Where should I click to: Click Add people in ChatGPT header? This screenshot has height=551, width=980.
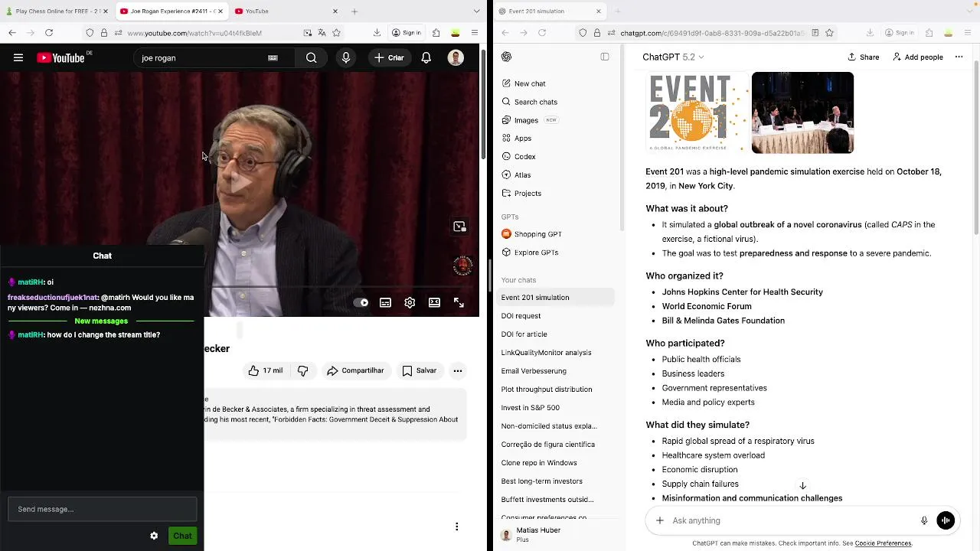click(918, 57)
